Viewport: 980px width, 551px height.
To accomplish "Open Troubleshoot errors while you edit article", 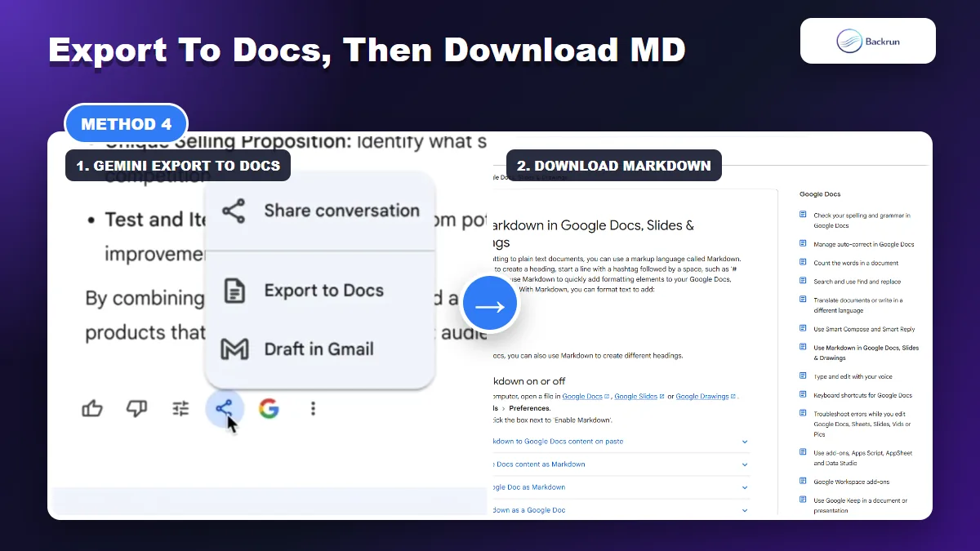I will click(x=862, y=424).
